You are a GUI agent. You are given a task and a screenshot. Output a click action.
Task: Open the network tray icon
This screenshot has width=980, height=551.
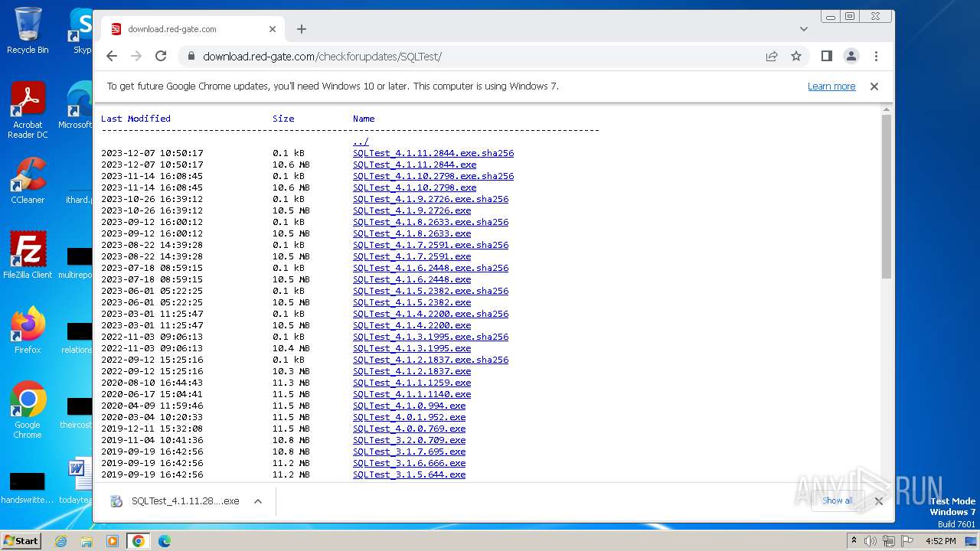(888, 541)
